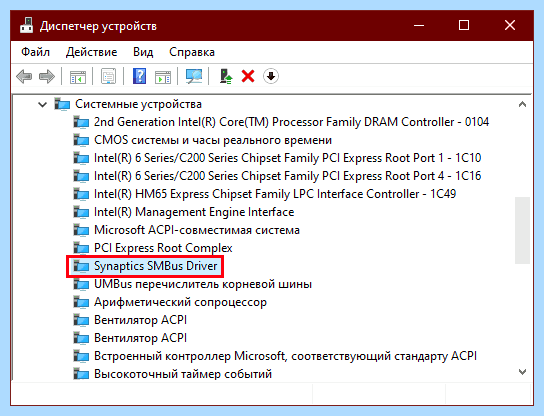Click the Forward arrow toolbar icon
Viewport: 544px width, 416px height.
[x=47, y=76]
